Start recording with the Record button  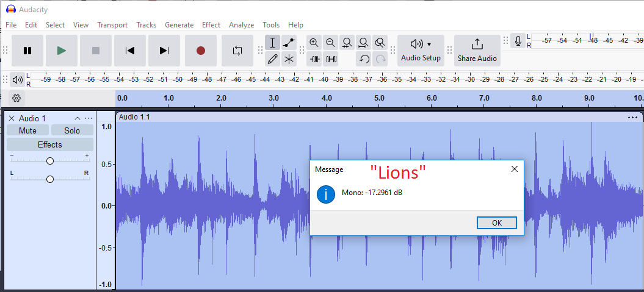tap(201, 51)
